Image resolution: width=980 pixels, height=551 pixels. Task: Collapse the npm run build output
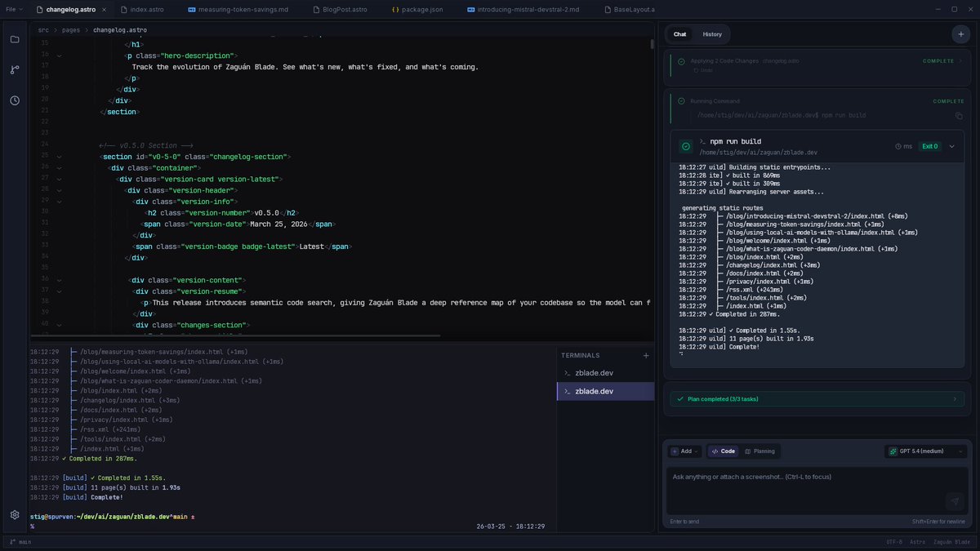(951, 146)
